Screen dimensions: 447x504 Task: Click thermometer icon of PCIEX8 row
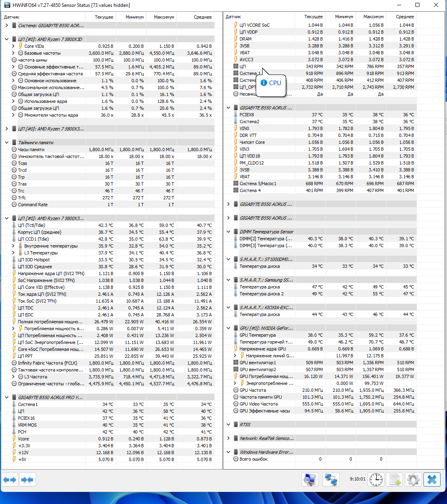pos(235,115)
